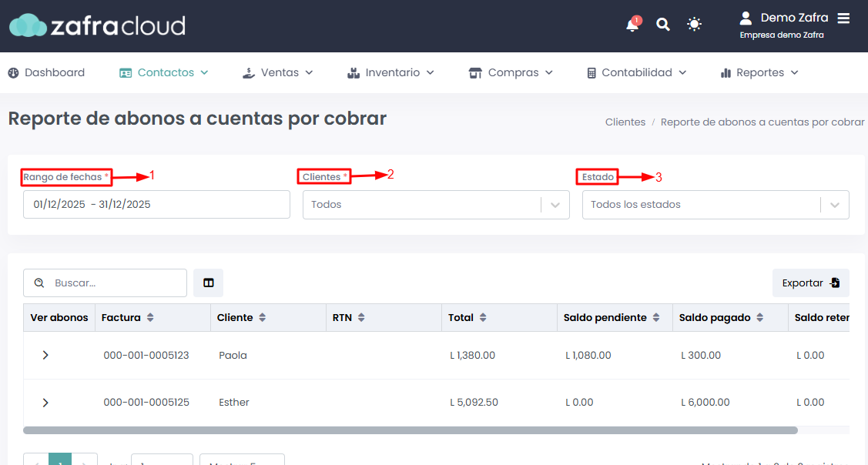Click the search magnifier in header
The image size is (868, 465).
662,25
